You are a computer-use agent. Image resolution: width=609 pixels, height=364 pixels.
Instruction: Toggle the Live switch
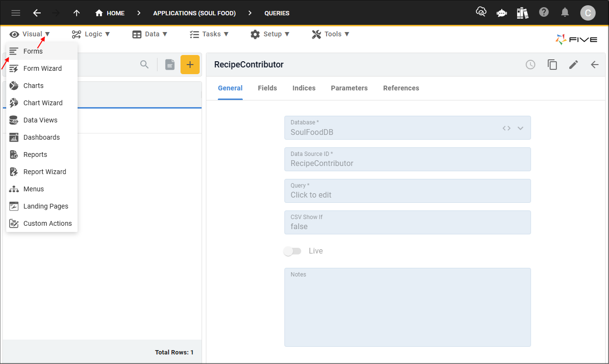pos(293,251)
